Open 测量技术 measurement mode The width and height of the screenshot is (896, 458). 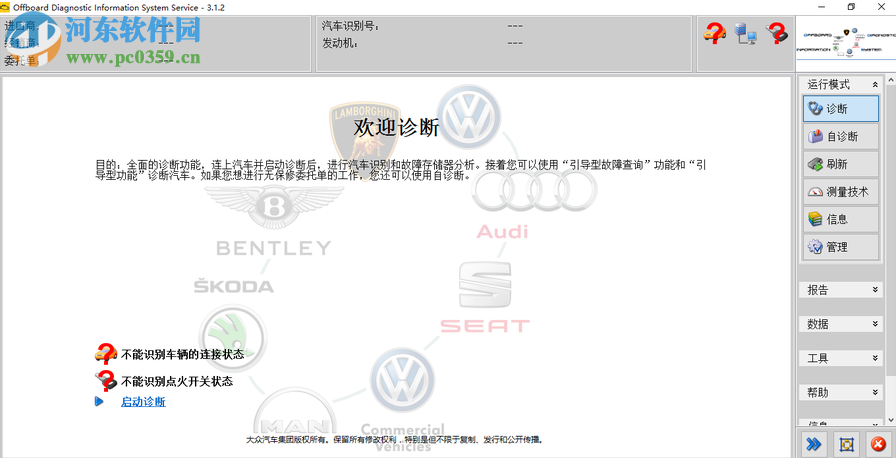pos(841,192)
